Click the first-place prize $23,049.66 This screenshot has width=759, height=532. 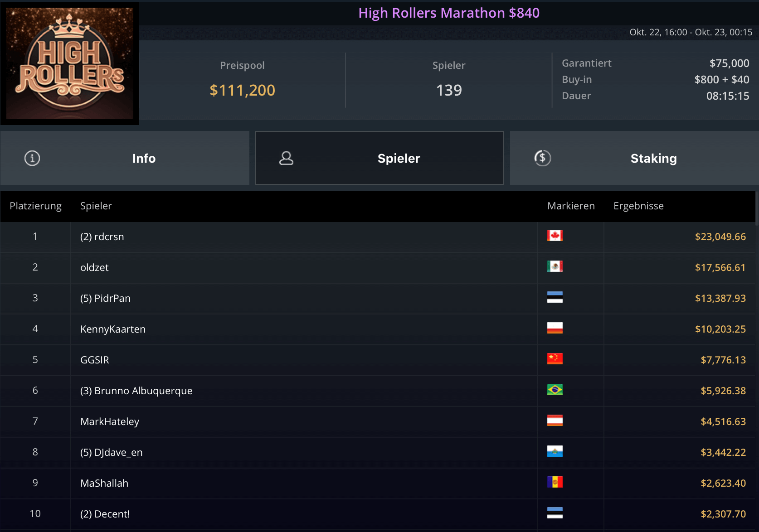(720, 237)
